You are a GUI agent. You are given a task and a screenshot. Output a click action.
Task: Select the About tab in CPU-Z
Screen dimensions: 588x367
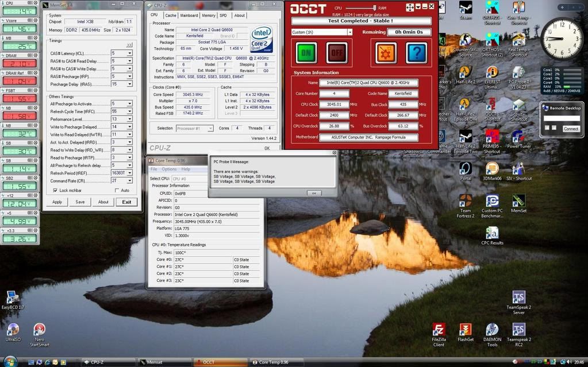coord(239,16)
